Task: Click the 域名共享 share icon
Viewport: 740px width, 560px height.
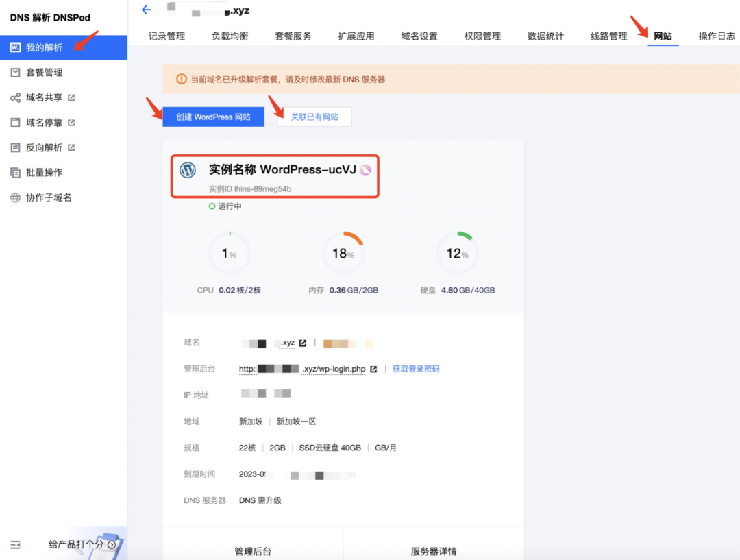Action: (x=15, y=97)
